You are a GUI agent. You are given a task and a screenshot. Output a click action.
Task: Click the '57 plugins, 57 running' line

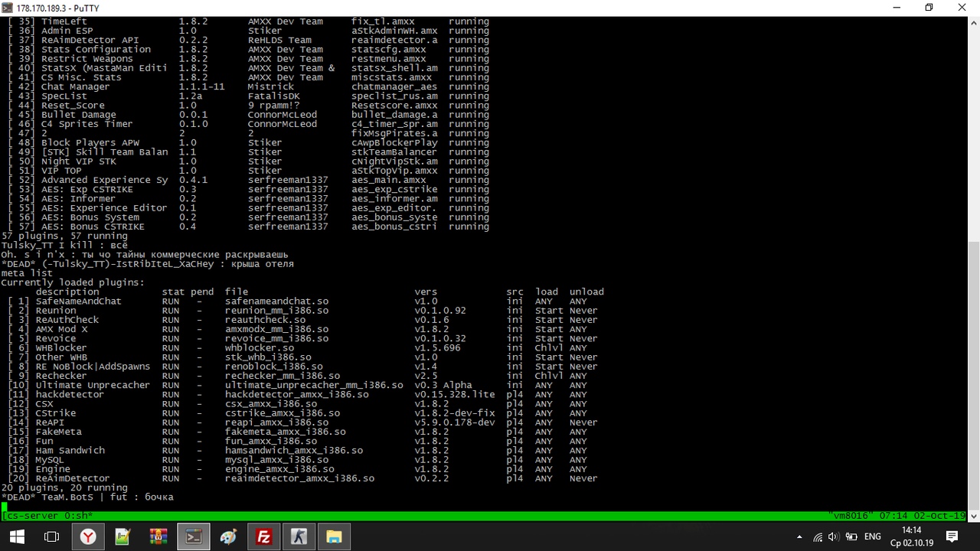tap(64, 236)
